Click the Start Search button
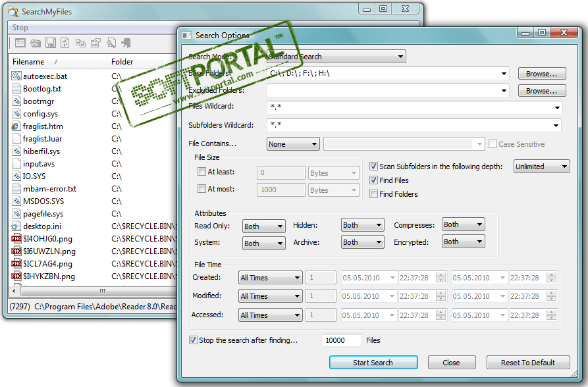Image resolution: width=588 pixels, height=387 pixels. click(373, 363)
